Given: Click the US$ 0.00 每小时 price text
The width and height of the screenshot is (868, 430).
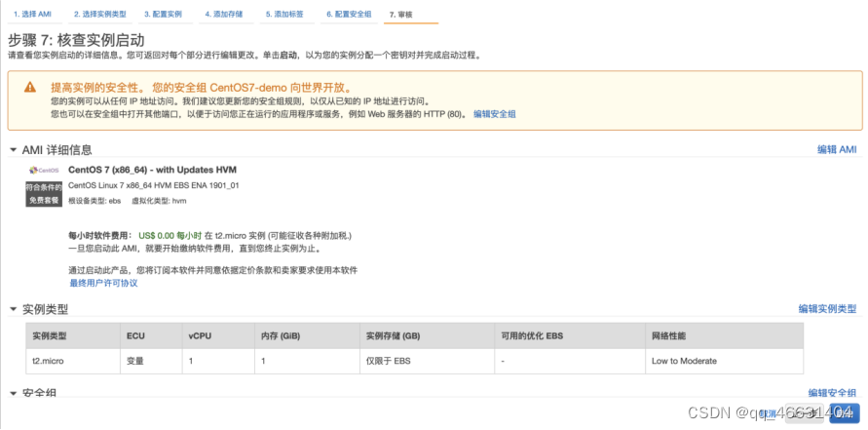Looking at the screenshot, I should (x=170, y=236).
